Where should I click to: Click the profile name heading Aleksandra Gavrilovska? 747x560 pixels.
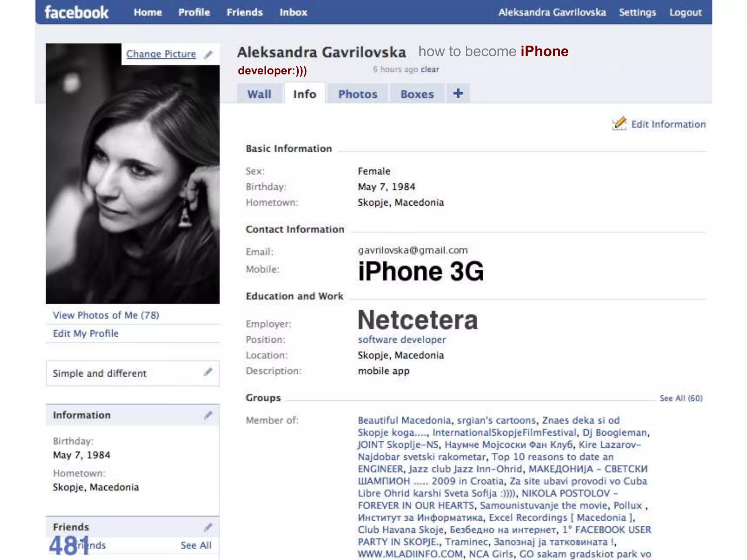[x=321, y=52]
